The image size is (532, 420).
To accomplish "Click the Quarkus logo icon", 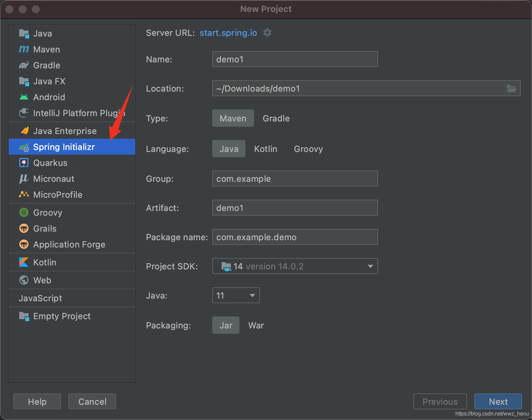I will pos(24,163).
